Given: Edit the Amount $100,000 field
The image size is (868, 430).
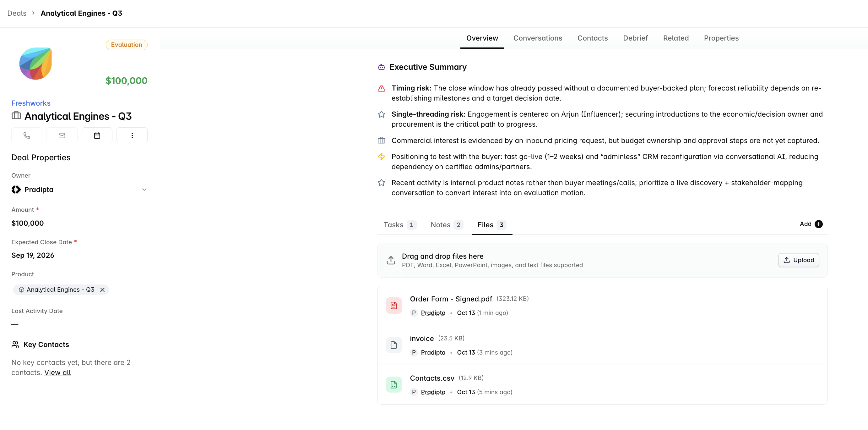Looking at the screenshot, I should 28,223.
